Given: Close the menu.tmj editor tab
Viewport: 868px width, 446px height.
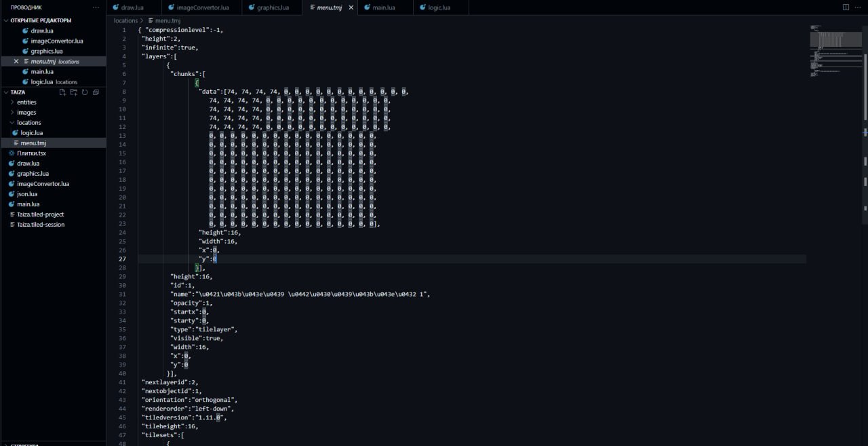Looking at the screenshot, I should click(x=351, y=7).
